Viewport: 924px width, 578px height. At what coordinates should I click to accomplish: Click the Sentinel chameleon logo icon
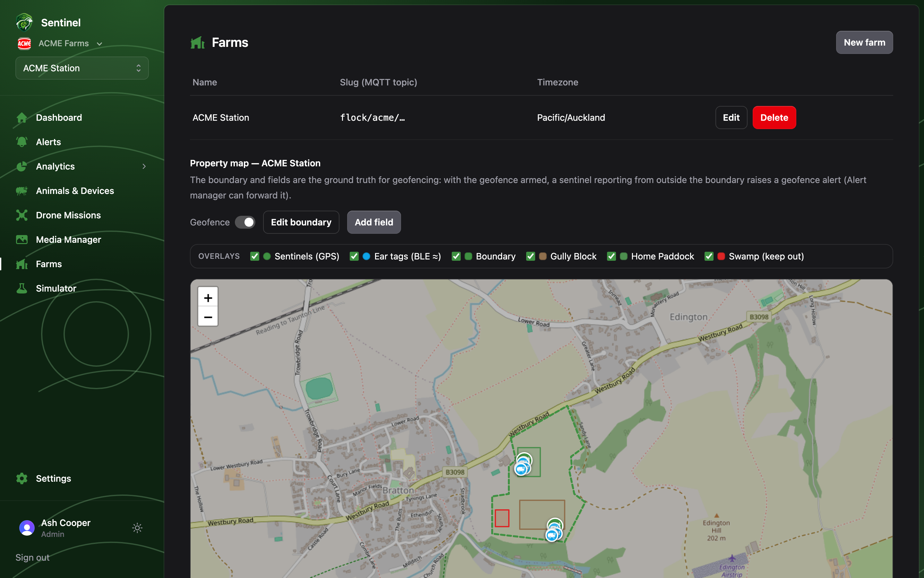(24, 22)
